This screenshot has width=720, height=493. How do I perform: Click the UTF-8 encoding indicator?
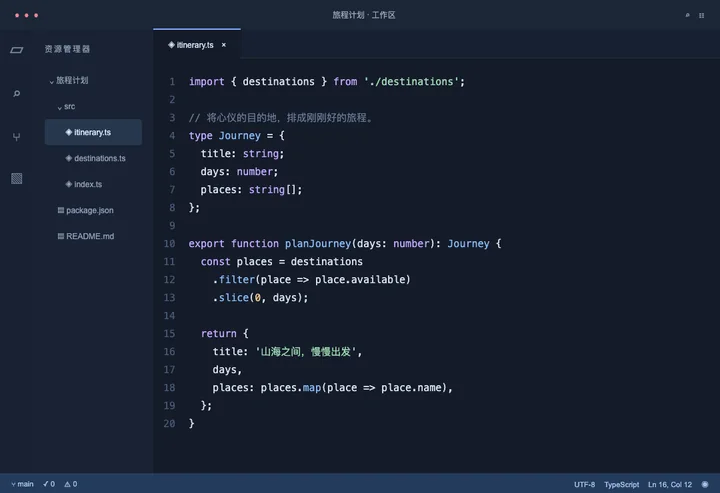(x=584, y=484)
